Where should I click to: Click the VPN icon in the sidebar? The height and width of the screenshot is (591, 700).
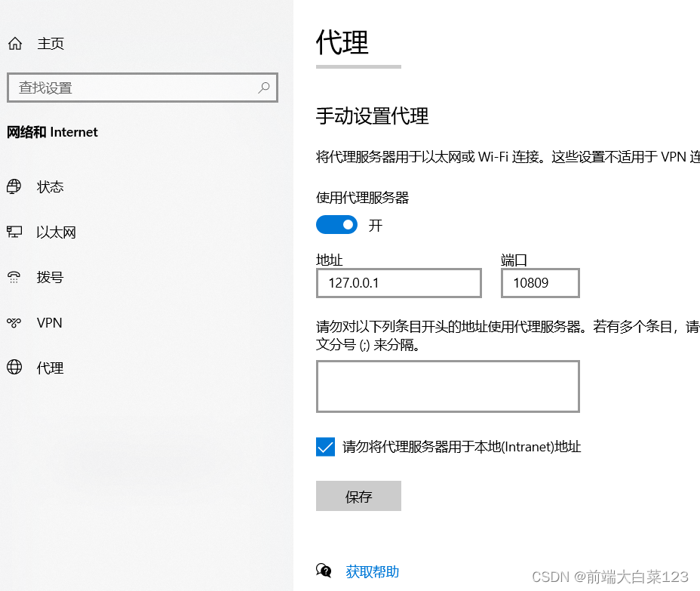pyautogui.click(x=14, y=322)
